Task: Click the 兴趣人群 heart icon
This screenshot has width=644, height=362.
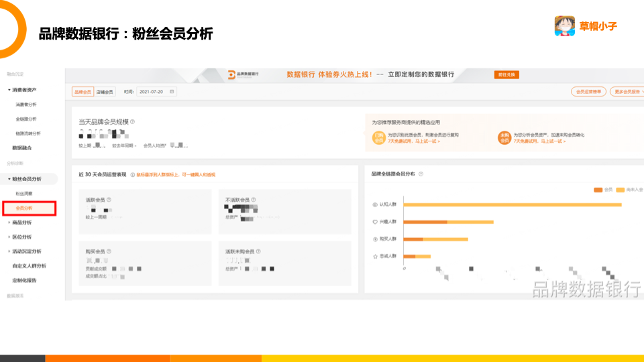Action: coord(375,222)
